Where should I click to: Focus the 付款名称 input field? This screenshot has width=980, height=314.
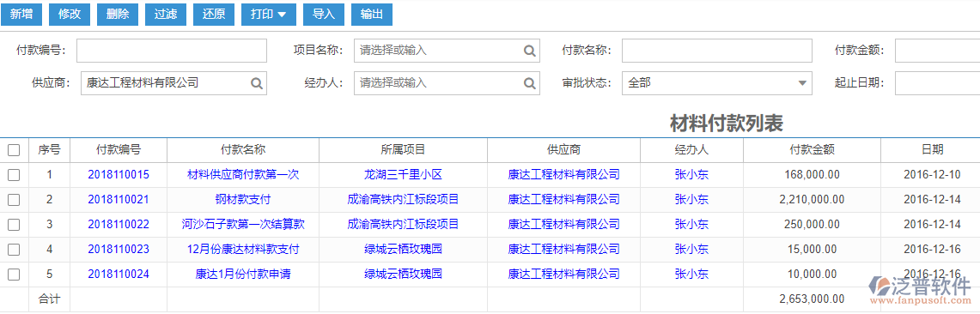click(717, 51)
